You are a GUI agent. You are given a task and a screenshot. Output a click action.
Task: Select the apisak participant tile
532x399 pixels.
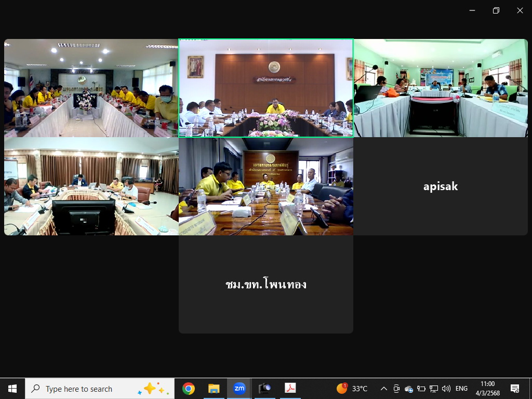(x=441, y=187)
